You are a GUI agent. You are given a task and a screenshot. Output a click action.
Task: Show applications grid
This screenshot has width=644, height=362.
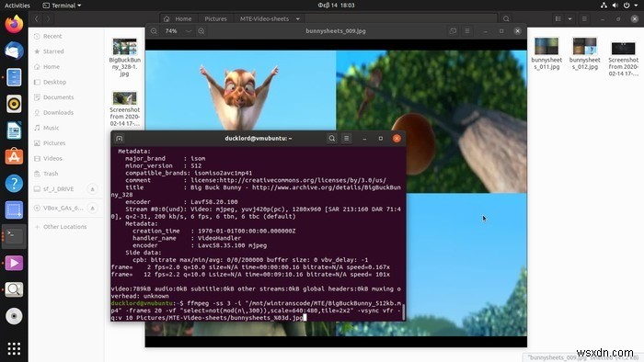[x=14, y=348]
